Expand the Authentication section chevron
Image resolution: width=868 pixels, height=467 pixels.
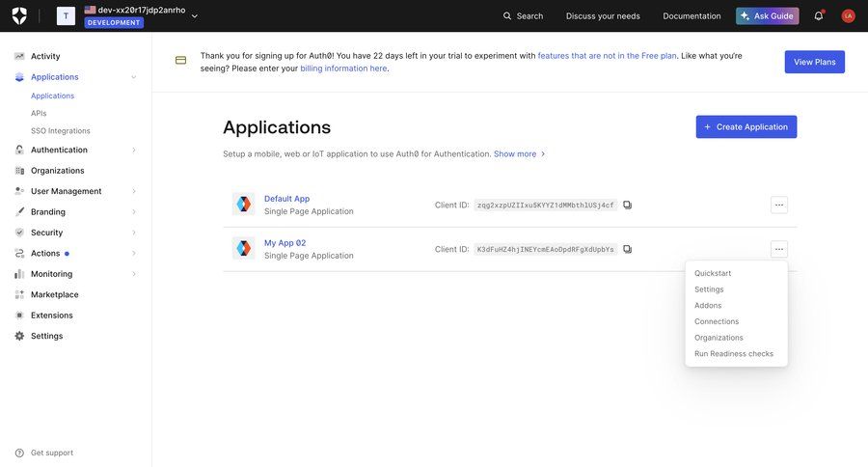[133, 150]
